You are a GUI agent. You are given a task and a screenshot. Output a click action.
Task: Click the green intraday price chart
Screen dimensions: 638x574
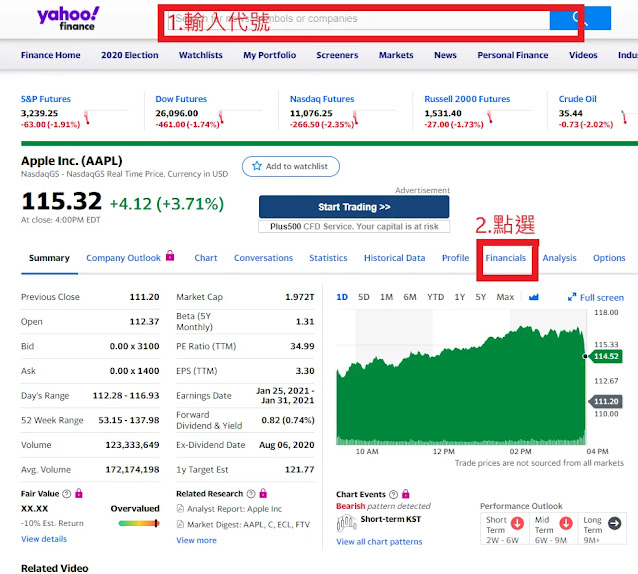point(461,385)
